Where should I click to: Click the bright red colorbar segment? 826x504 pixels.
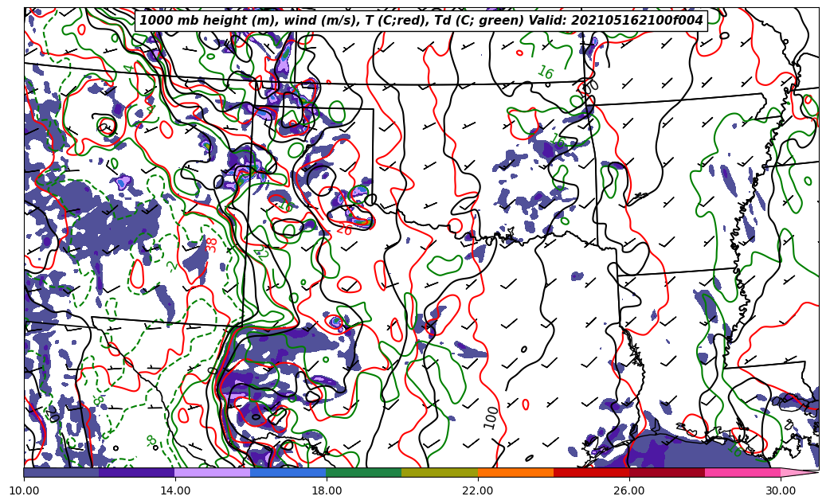[x=590, y=472]
